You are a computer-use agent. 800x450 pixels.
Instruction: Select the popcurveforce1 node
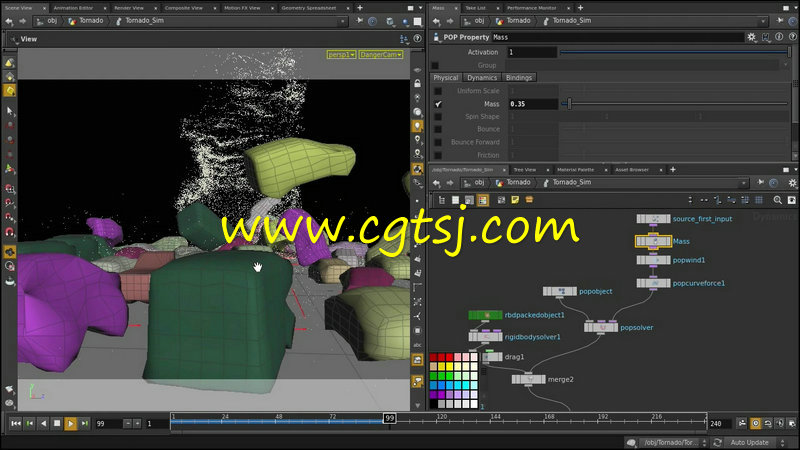pos(653,283)
